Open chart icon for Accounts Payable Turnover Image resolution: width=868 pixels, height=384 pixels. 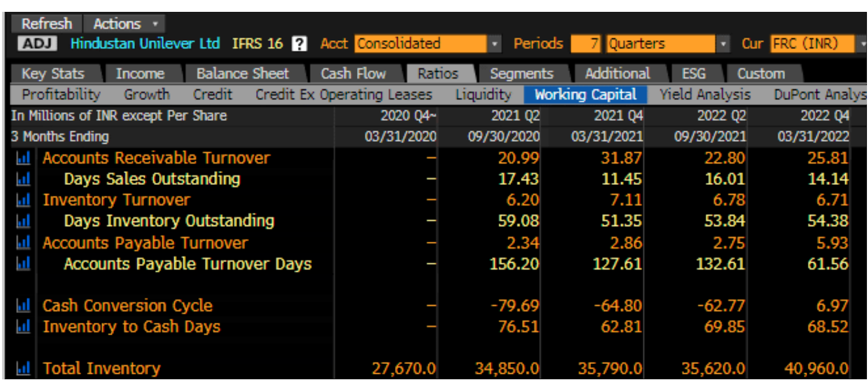[x=23, y=242]
